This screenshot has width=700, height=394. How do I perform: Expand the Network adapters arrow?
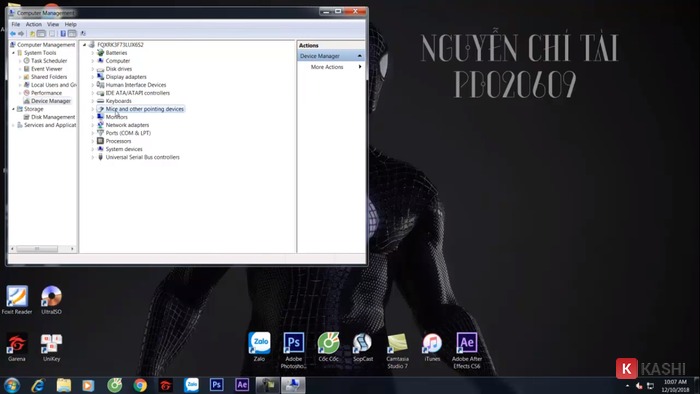[92, 125]
